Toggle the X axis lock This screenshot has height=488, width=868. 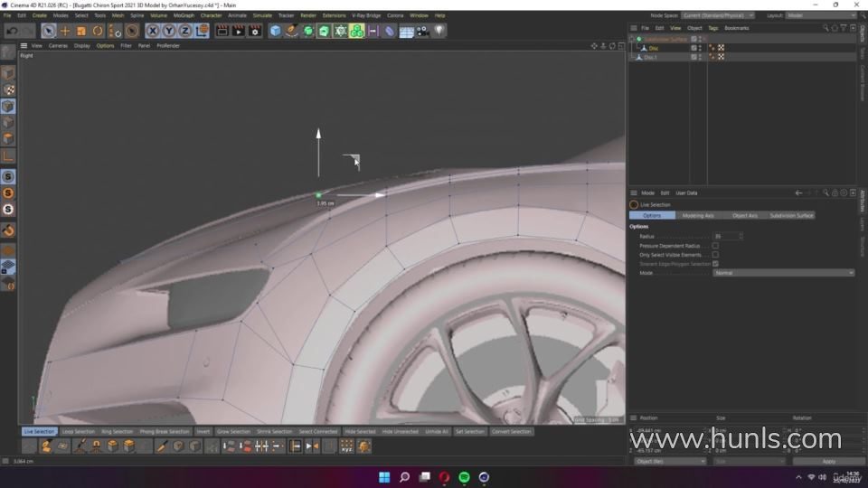click(x=152, y=31)
